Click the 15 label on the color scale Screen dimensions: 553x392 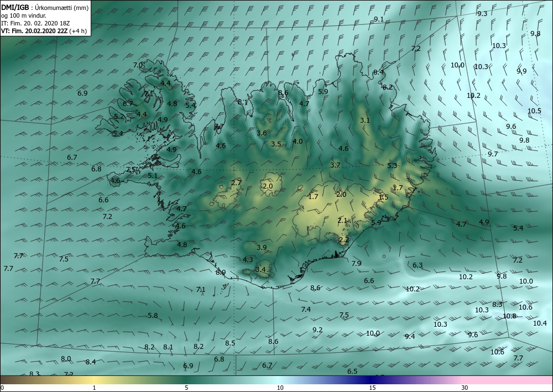372,388
